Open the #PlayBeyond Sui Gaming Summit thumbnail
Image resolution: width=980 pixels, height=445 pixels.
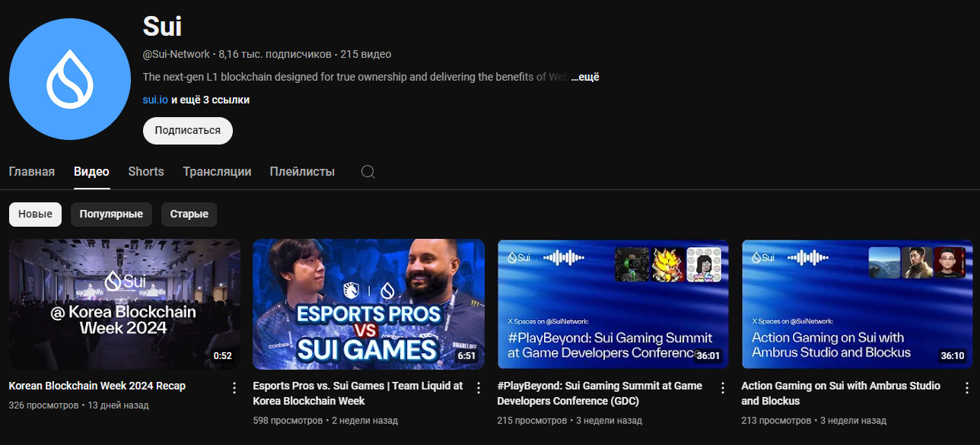[613, 304]
